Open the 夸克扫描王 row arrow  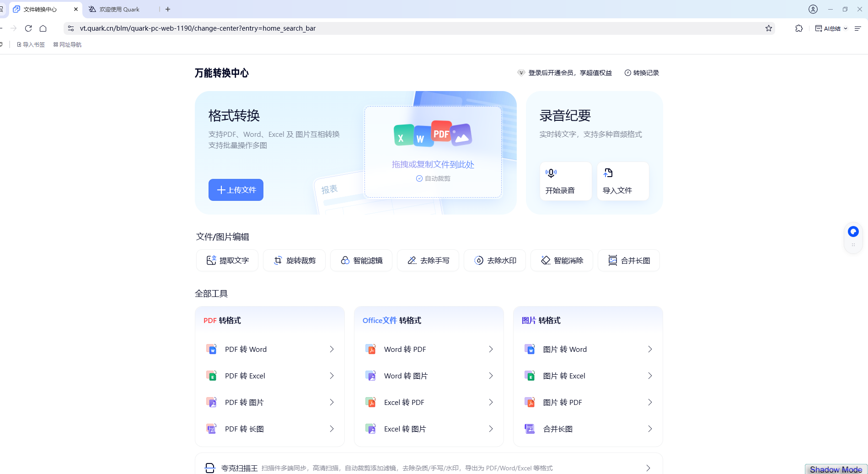648,468
